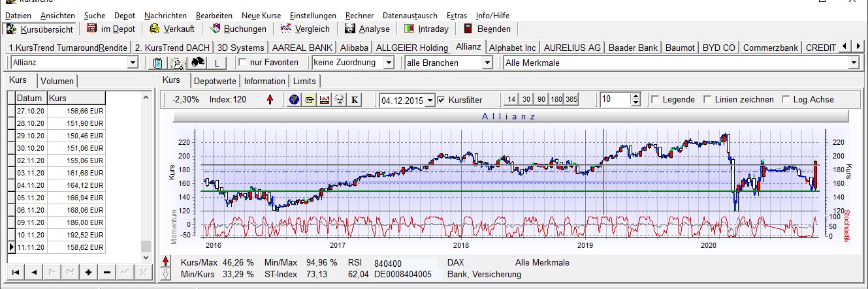This screenshot has width=868, height=289.
Task: Click the notepad icon next to Allianz dropdown
Action: (157, 63)
